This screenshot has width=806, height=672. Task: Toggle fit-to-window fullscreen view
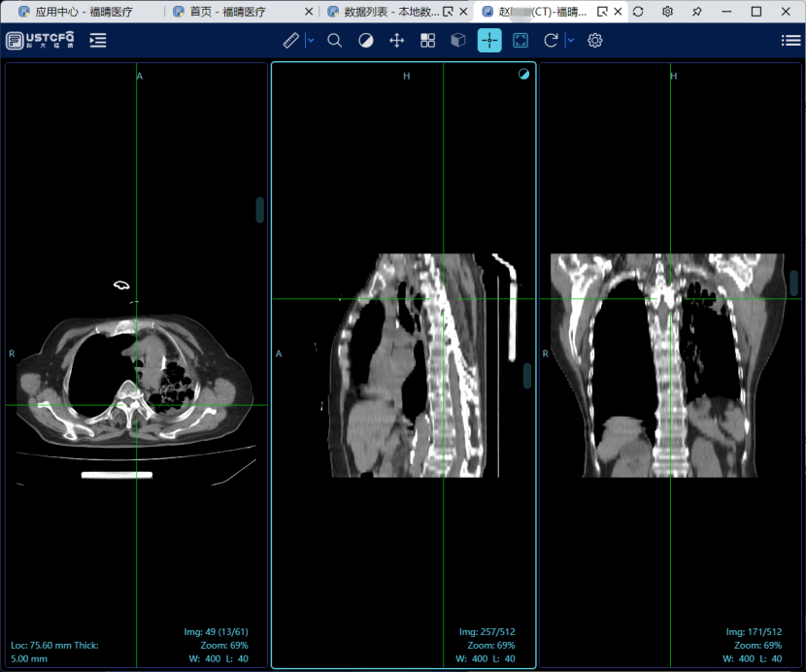[x=521, y=41]
